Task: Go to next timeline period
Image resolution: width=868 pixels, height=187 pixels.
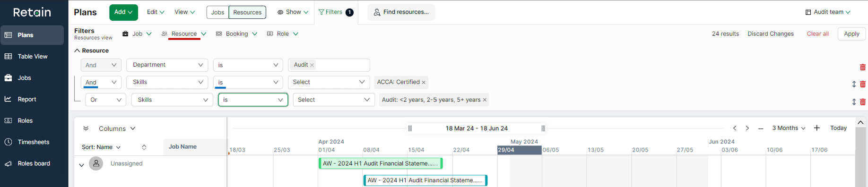Action: coord(747,128)
